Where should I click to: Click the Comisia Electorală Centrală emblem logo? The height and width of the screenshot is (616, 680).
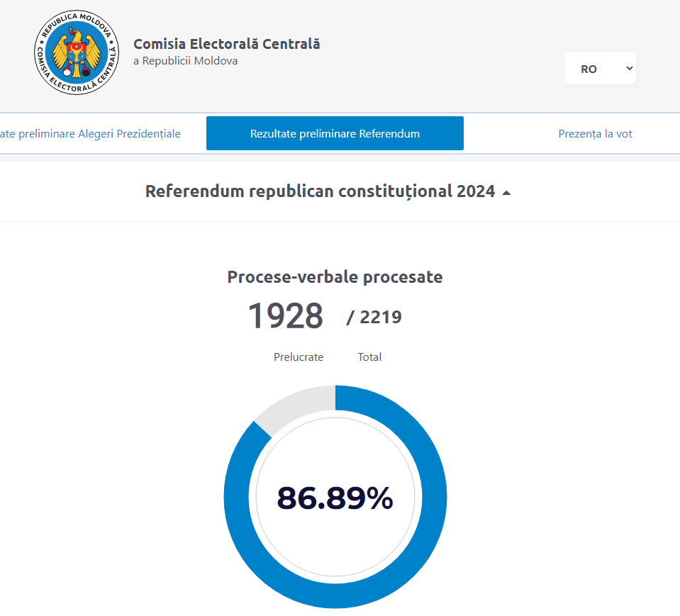[x=77, y=52]
